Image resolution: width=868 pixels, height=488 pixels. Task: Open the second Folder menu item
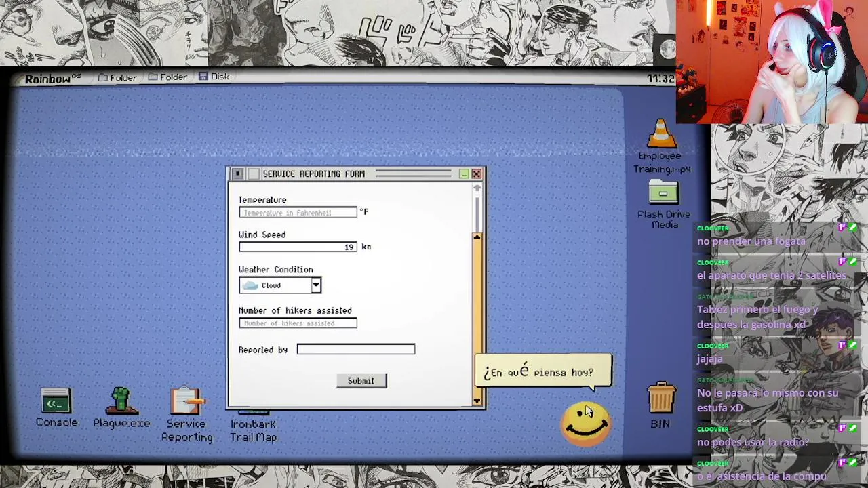(x=167, y=77)
